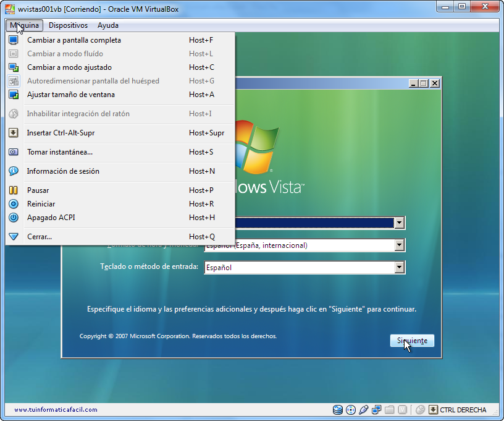The width and height of the screenshot is (504, 421).
Task: Click the mouse capture status bar icon
Action: 420,410
